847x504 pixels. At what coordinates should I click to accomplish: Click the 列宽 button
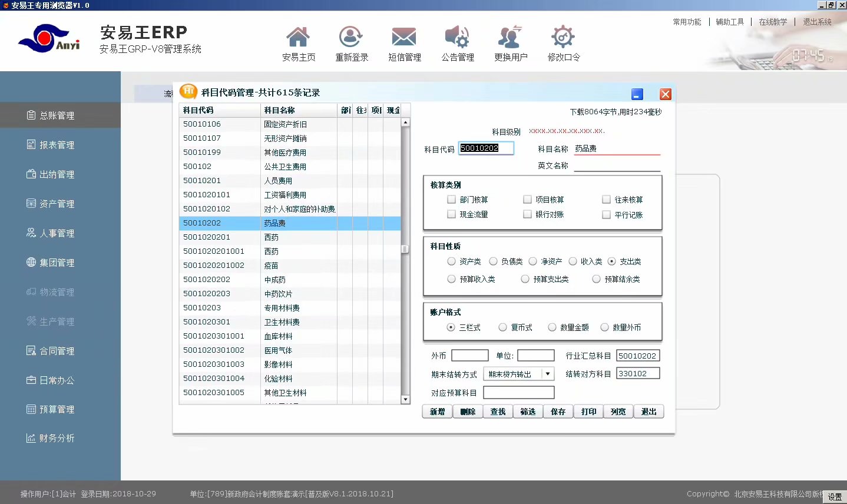(618, 412)
